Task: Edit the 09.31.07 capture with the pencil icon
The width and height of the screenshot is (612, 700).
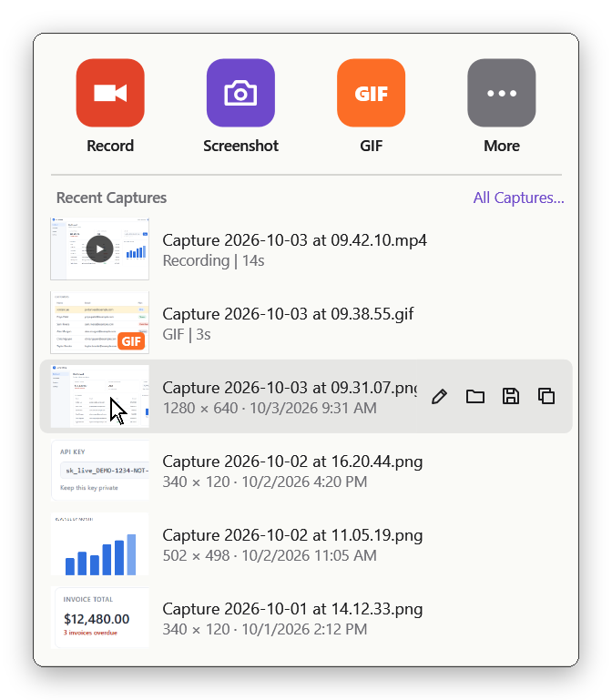Action: 440,396
